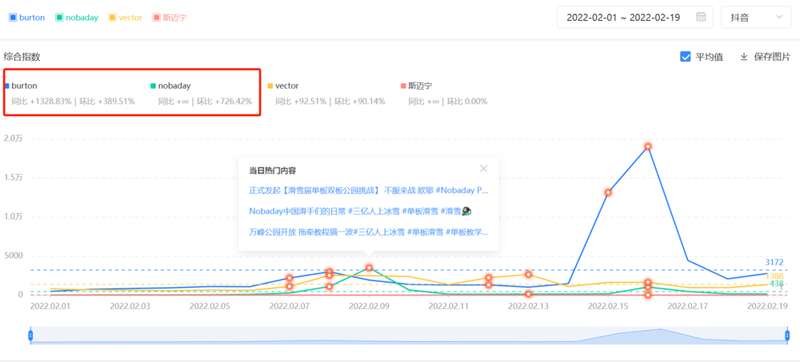This screenshot has height=362, width=800.
Task: Toggle the vector legend at top
Action: click(x=125, y=17)
